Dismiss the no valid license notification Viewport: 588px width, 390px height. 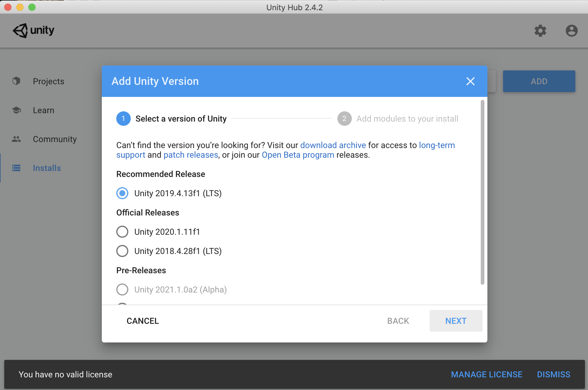553,374
